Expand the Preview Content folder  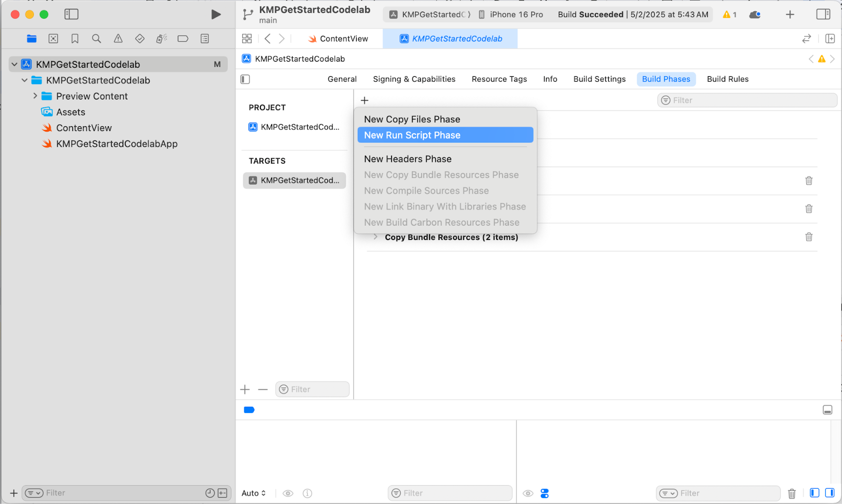[x=35, y=96]
